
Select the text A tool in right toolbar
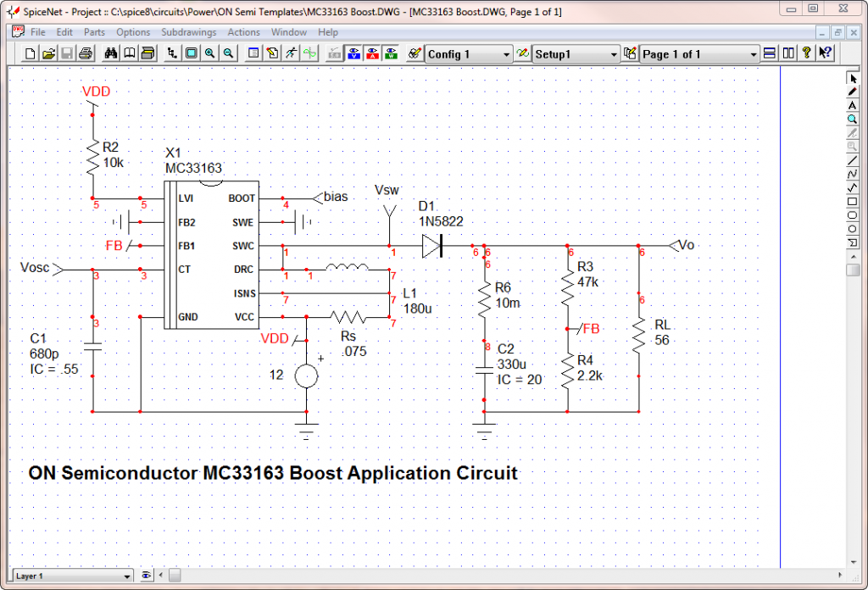(854, 105)
